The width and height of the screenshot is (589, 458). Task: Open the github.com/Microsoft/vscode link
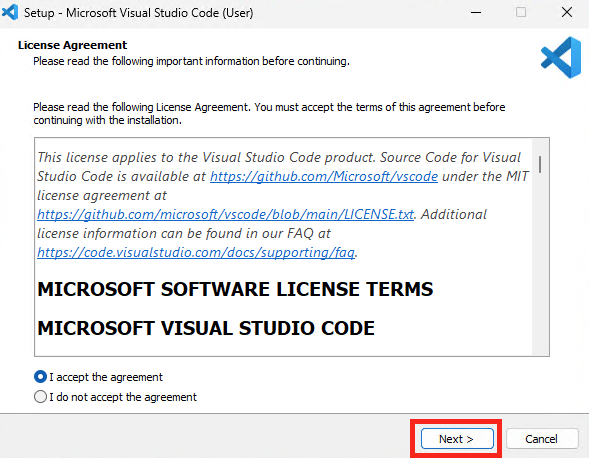click(324, 176)
